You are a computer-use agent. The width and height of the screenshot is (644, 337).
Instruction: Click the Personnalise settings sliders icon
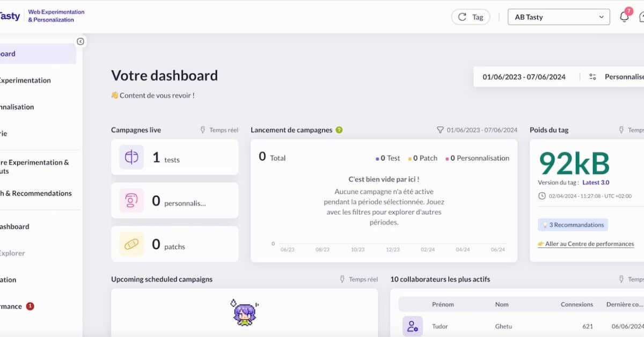click(x=592, y=77)
